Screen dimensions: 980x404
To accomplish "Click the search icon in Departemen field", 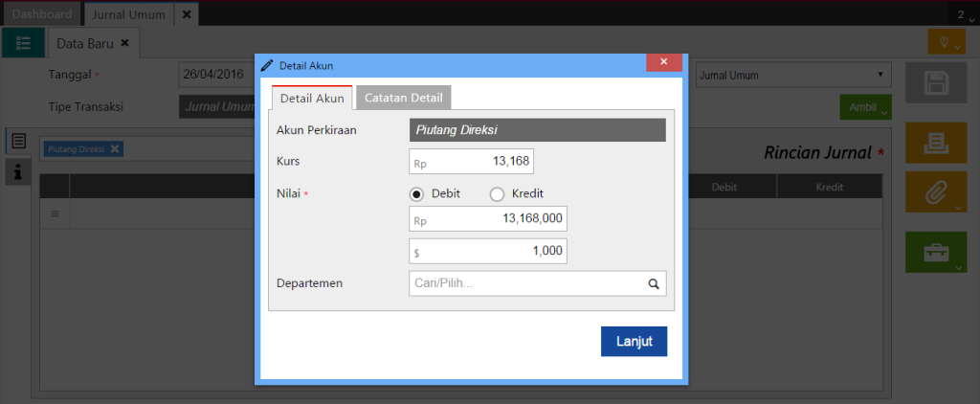I will pos(654,283).
